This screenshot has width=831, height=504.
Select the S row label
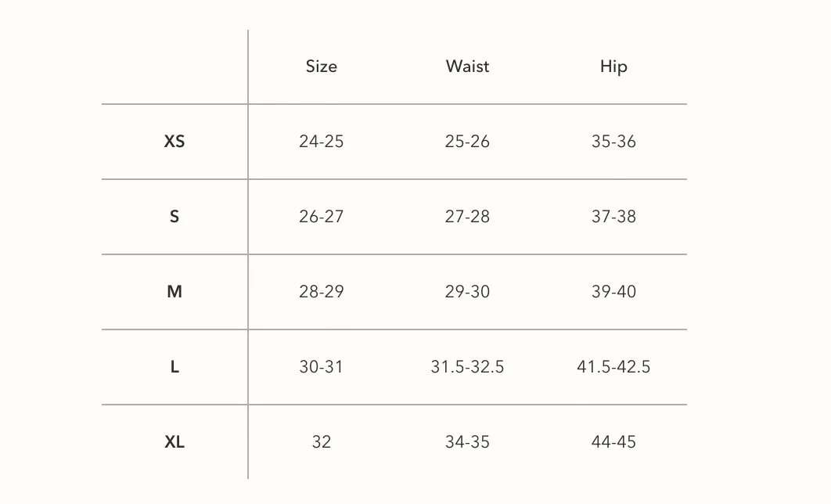(174, 217)
